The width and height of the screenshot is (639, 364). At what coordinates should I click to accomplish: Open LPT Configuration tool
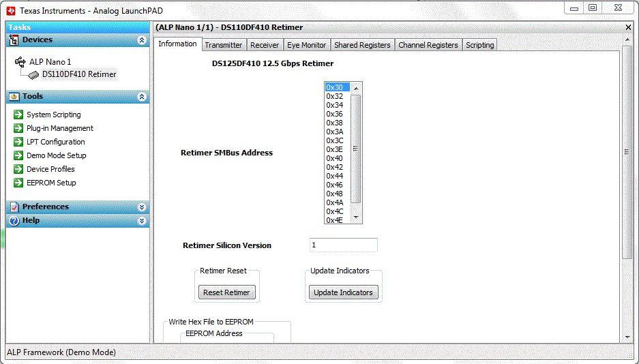56,142
